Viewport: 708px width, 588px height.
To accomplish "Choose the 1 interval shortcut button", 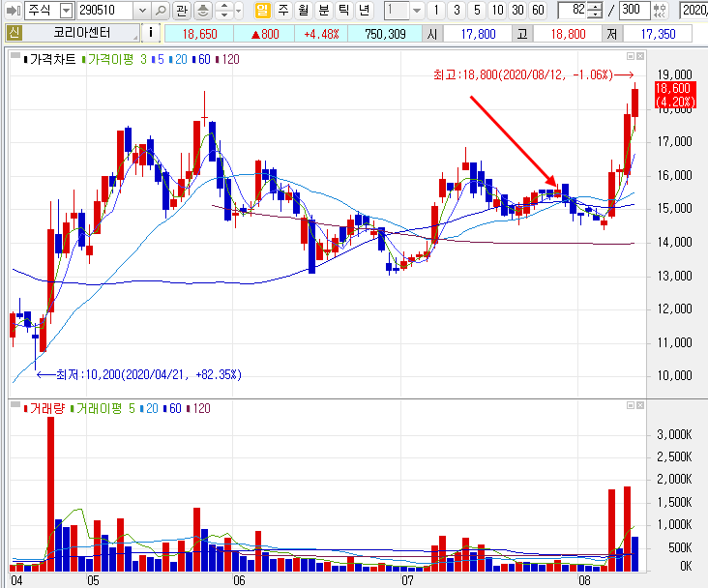I will (435, 10).
